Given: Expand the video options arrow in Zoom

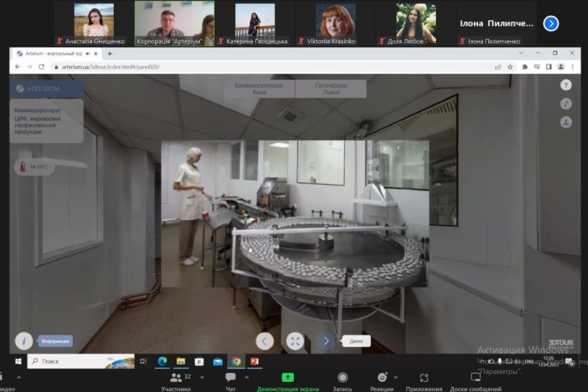Looking at the screenshot, I should tap(19, 377).
